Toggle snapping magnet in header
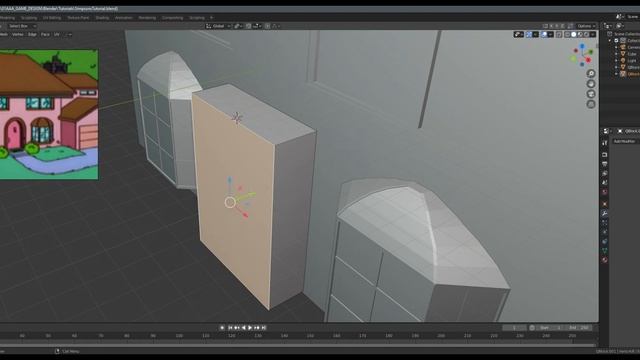Image resolution: width=640 pixels, height=360 pixels. coord(249,26)
